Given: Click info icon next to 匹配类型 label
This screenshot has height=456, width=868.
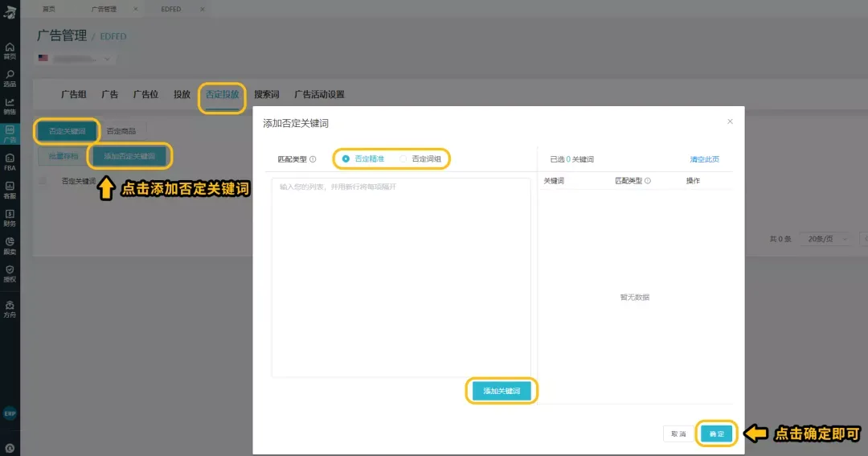Looking at the screenshot, I should 313,159.
